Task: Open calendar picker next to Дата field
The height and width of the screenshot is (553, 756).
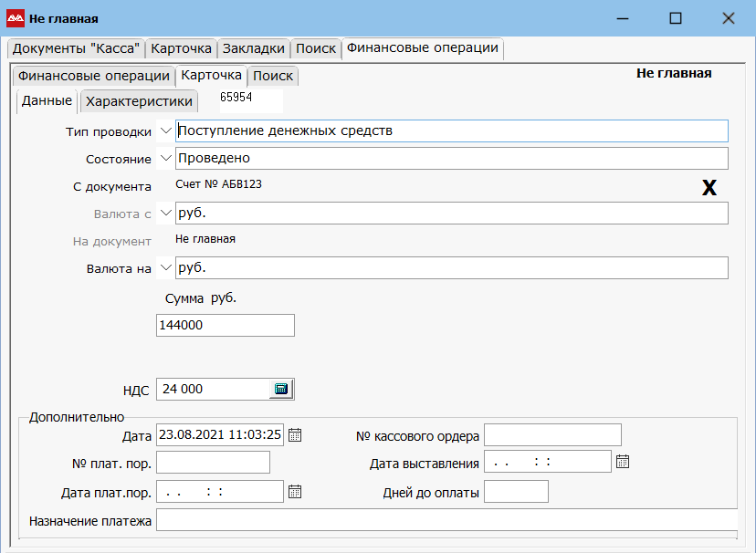Action: [295, 435]
